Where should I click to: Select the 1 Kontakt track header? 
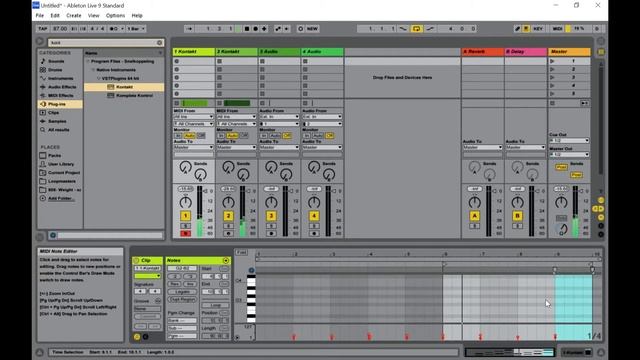tap(193, 52)
